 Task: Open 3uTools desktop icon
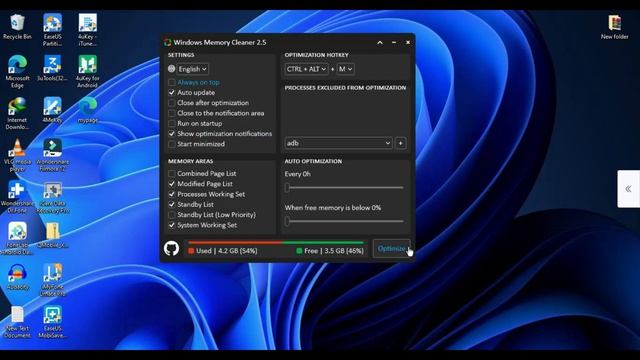53,68
